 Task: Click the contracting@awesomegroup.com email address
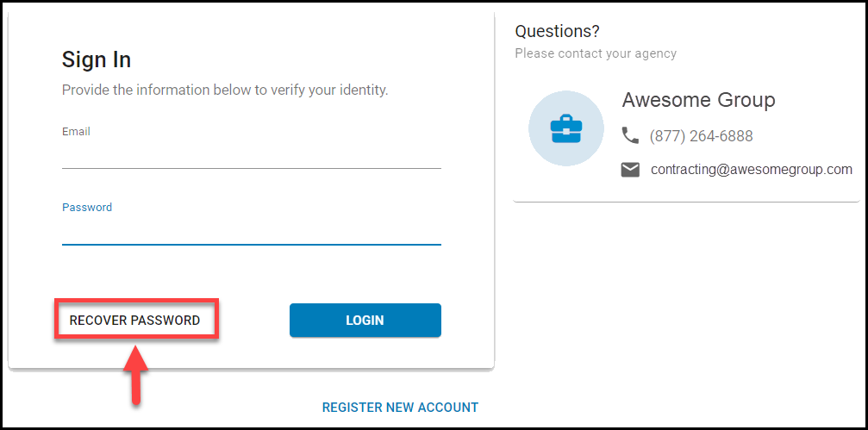coord(751,170)
